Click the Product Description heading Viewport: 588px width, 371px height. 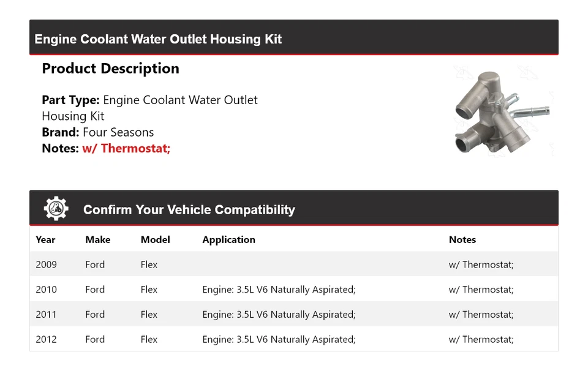tap(110, 69)
